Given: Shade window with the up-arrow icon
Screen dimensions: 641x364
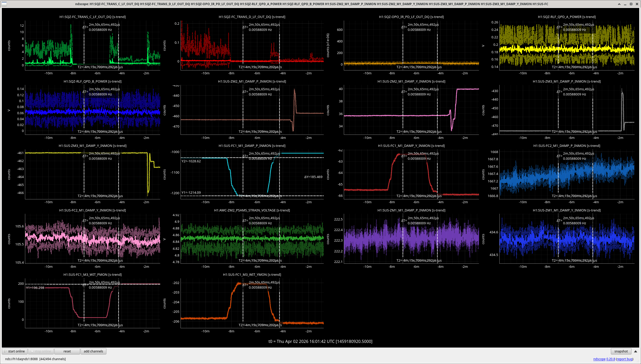Looking at the screenshot, I should click(x=619, y=4).
